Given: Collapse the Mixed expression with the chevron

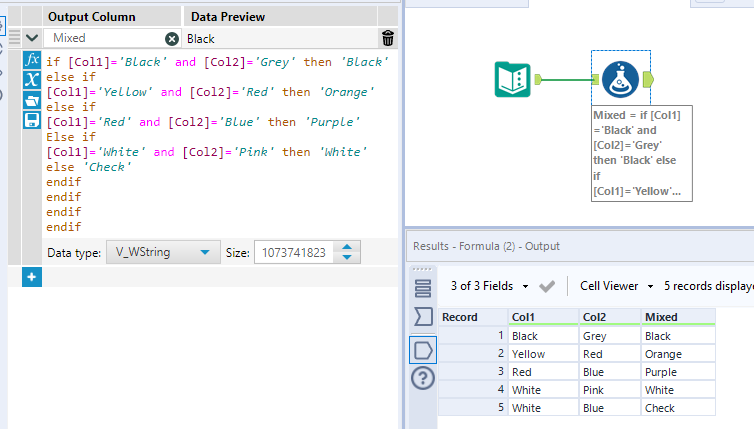Looking at the screenshot, I should point(32,38).
